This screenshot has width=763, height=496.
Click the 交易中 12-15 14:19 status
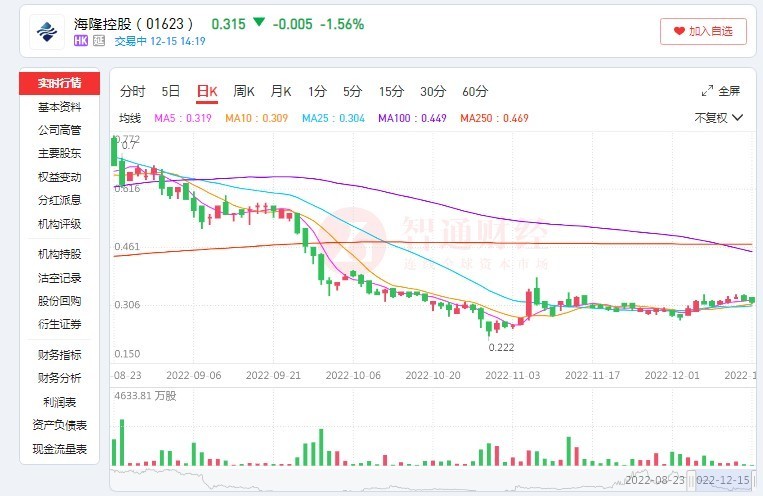tap(160, 41)
